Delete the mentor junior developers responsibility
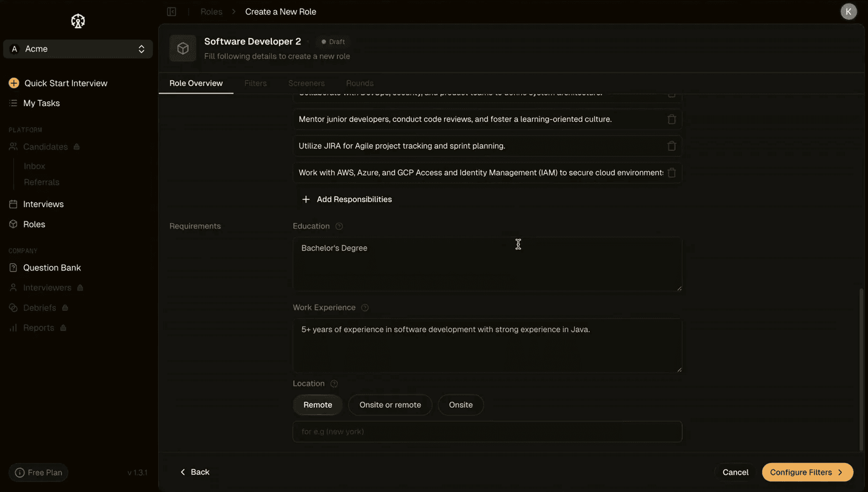The height and width of the screenshot is (492, 868). click(671, 119)
